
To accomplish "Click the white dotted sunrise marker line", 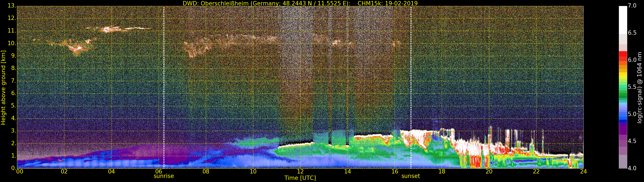I will [x=164, y=87].
